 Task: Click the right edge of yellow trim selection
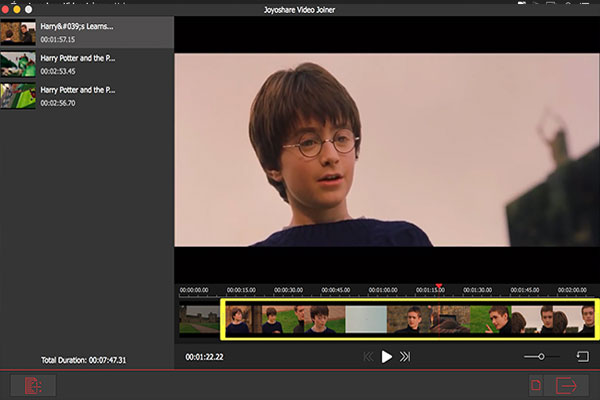[x=596, y=319]
